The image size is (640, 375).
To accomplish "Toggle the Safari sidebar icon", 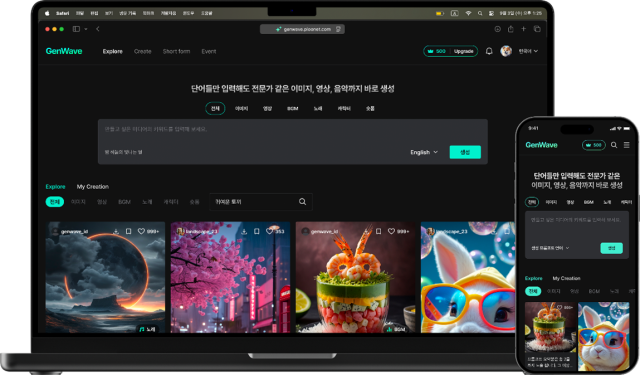I will pyautogui.click(x=76, y=29).
